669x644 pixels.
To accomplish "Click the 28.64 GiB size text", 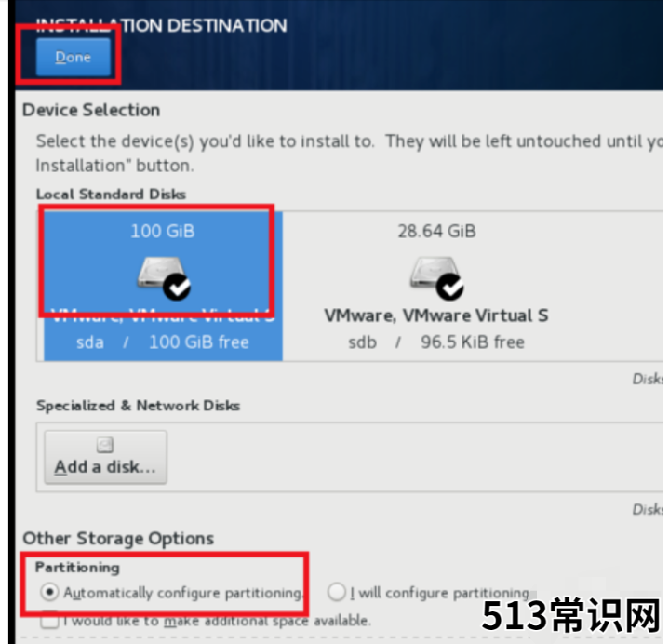I will tap(437, 232).
